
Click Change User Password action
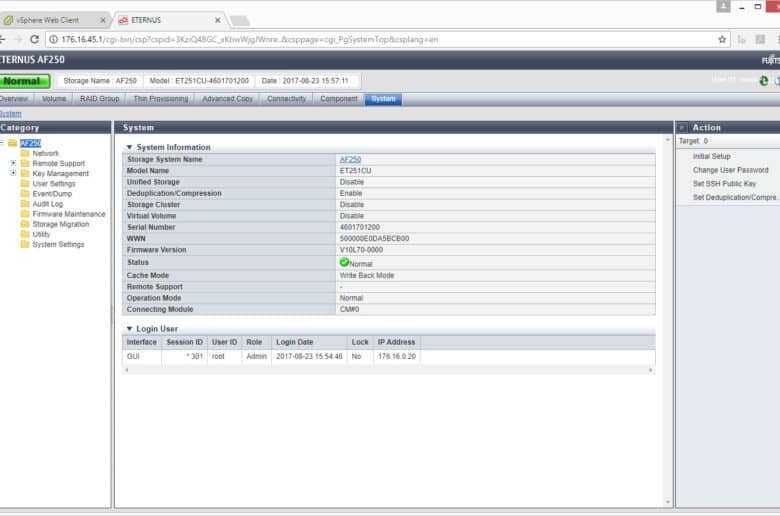tap(730, 170)
